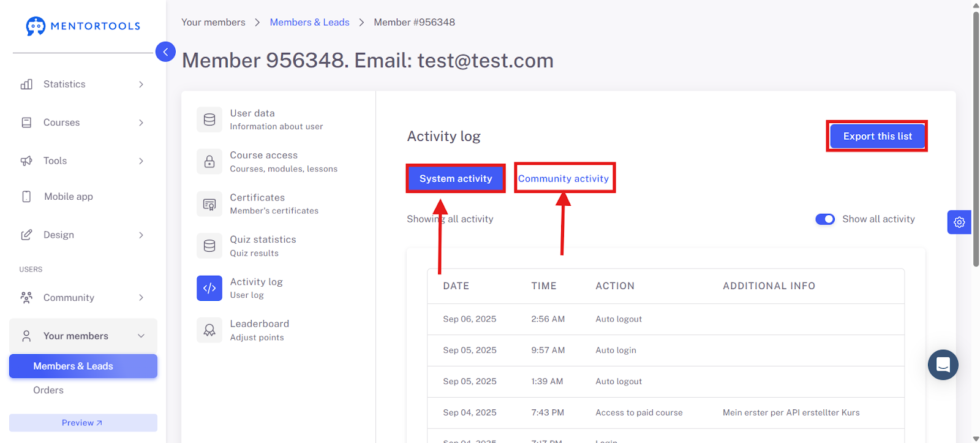Click the Design pencil icon
This screenshot has height=443, width=980.
click(x=26, y=235)
